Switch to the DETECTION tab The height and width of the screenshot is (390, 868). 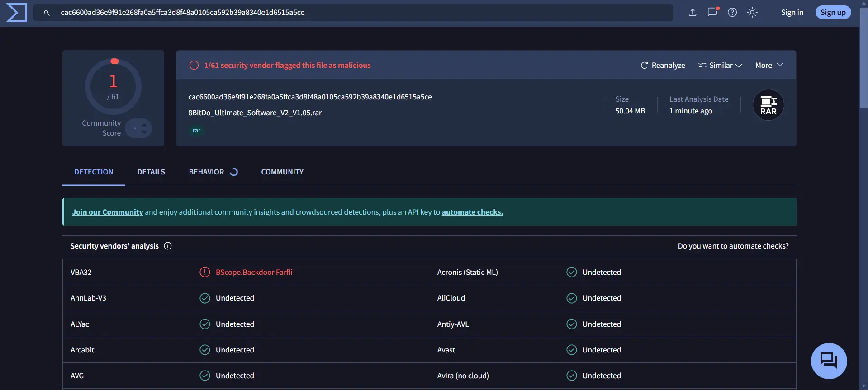[x=94, y=172]
